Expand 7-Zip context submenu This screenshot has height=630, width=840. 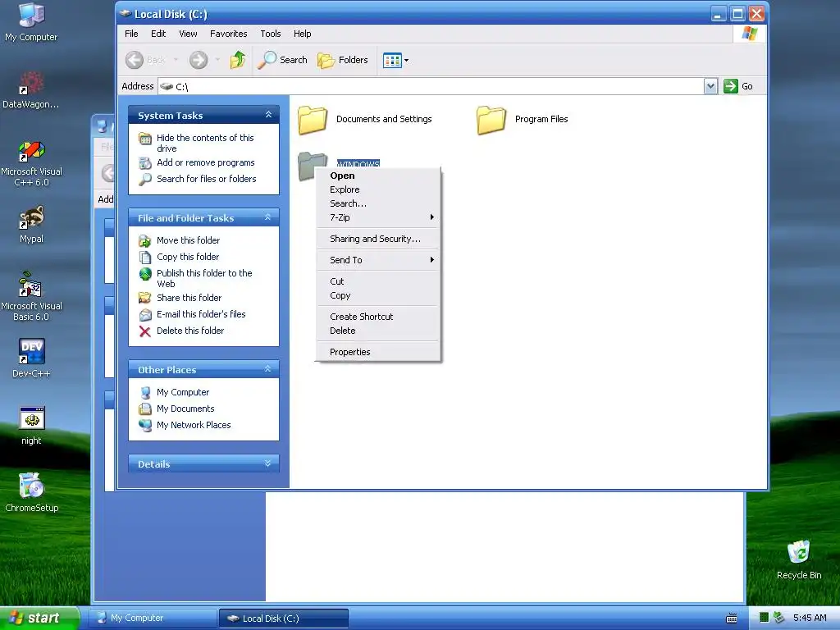(377, 217)
